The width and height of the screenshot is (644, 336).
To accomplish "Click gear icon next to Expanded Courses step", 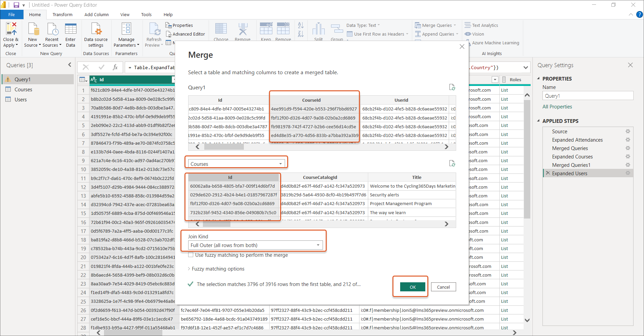I will (x=628, y=156).
